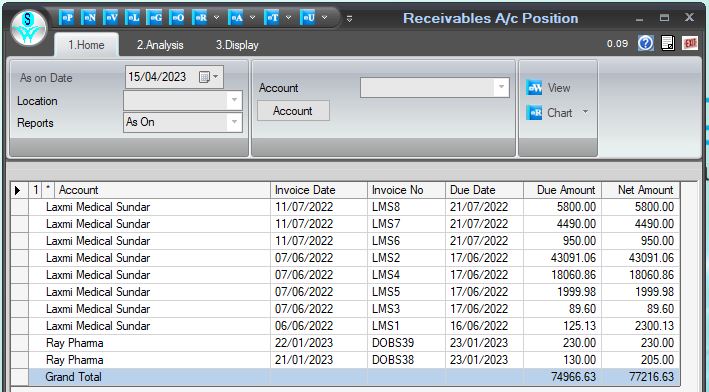Open the round application logo menu

point(29,28)
